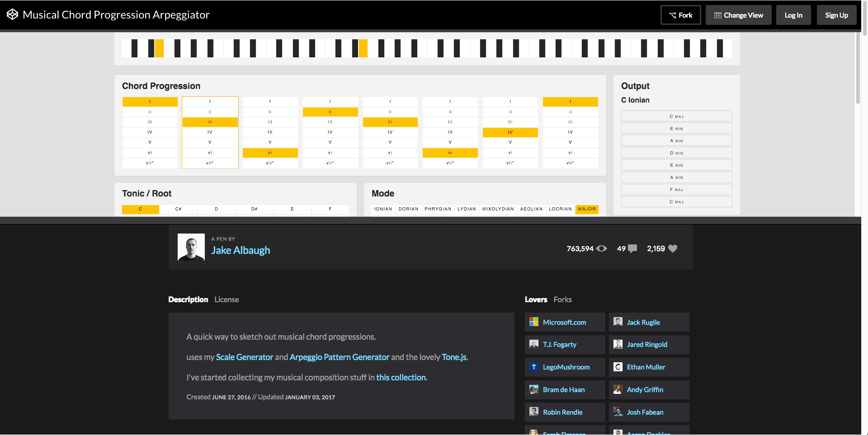Screen dimensions: 868x435
Task: Click the Sign Up button
Action: point(836,15)
